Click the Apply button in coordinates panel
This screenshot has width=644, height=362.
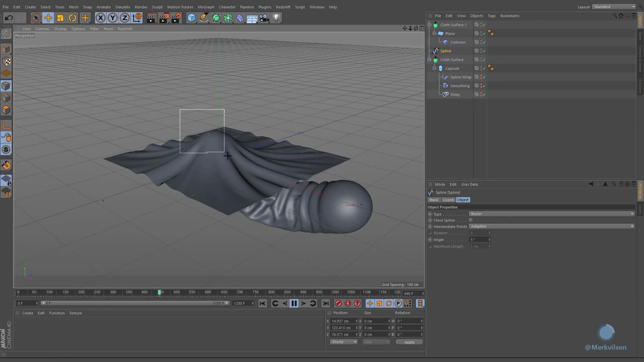(x=409, y=342)
